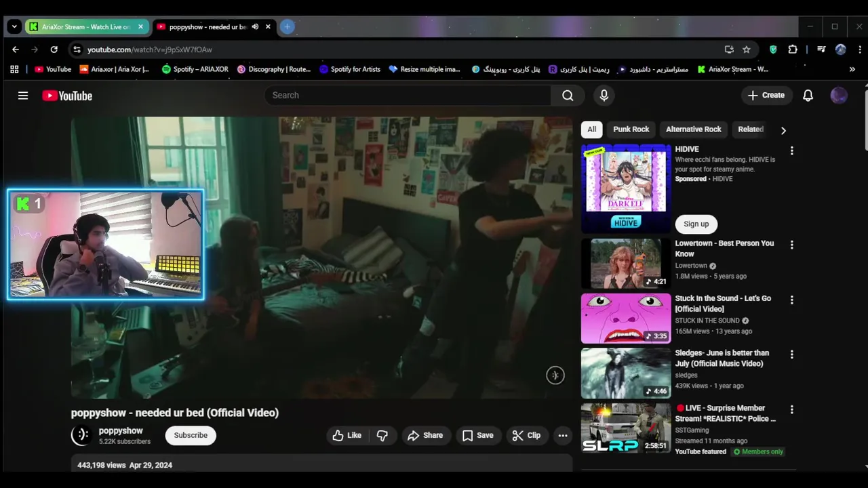Share the video
The height and width of the screenshot is (488, 868).
coord(425,435)
